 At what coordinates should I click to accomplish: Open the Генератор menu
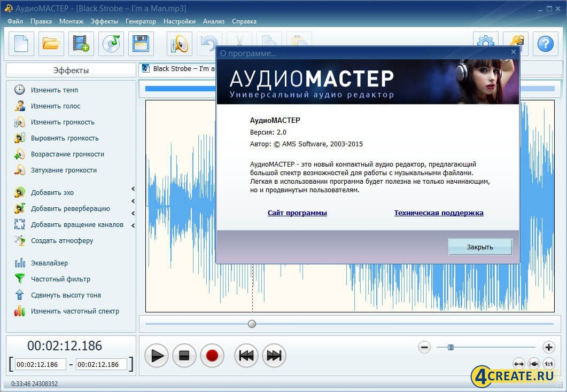[x=141, y=21]
